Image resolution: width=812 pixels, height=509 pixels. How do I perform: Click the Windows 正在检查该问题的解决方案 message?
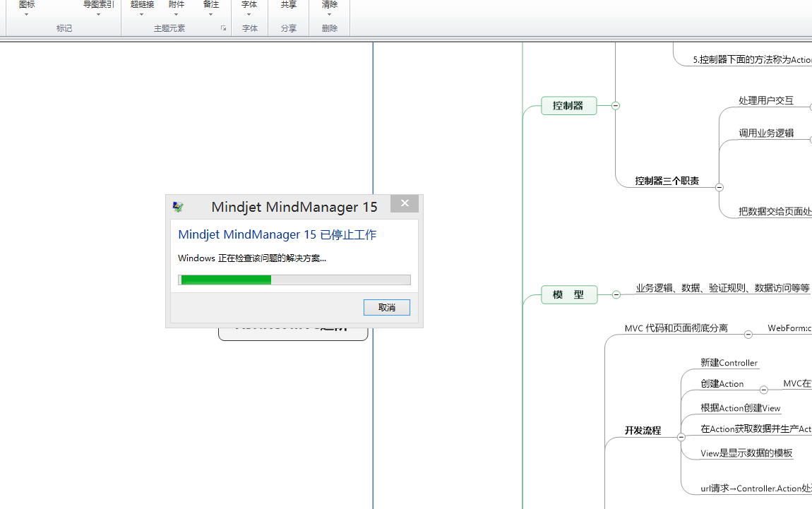pyautogui.click(x=251, y=258)
